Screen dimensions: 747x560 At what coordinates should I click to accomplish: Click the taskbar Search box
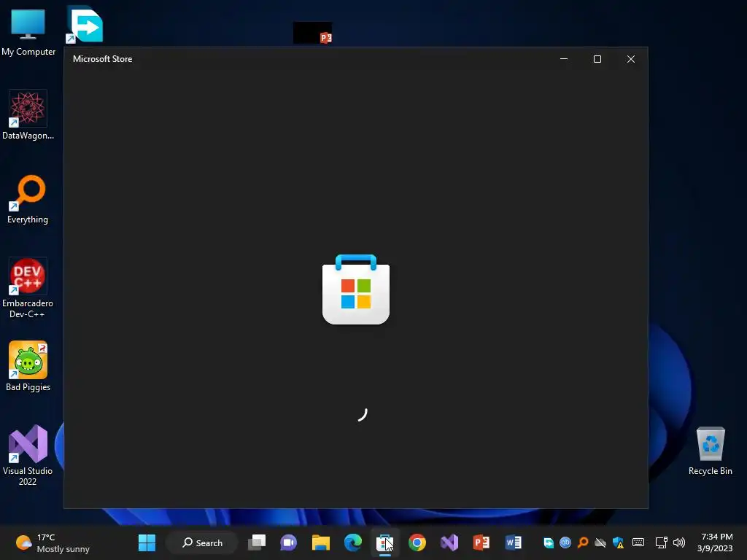(x=202, y=542)
